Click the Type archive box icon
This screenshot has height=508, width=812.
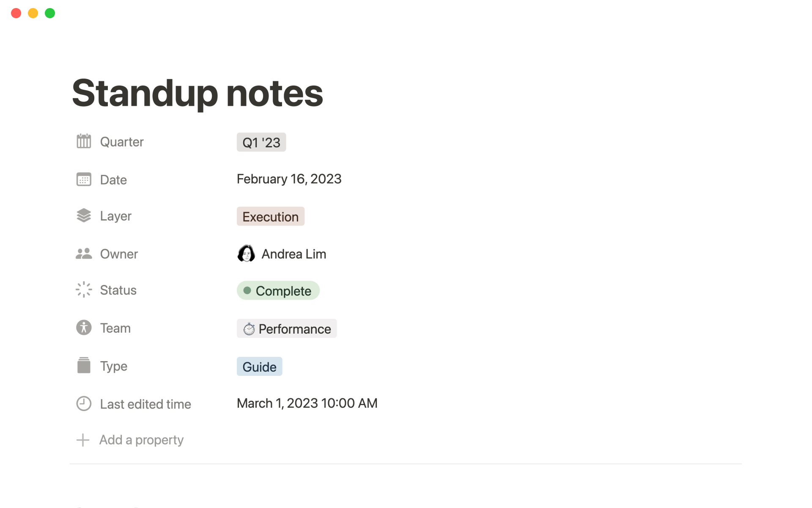pos(84,365)
